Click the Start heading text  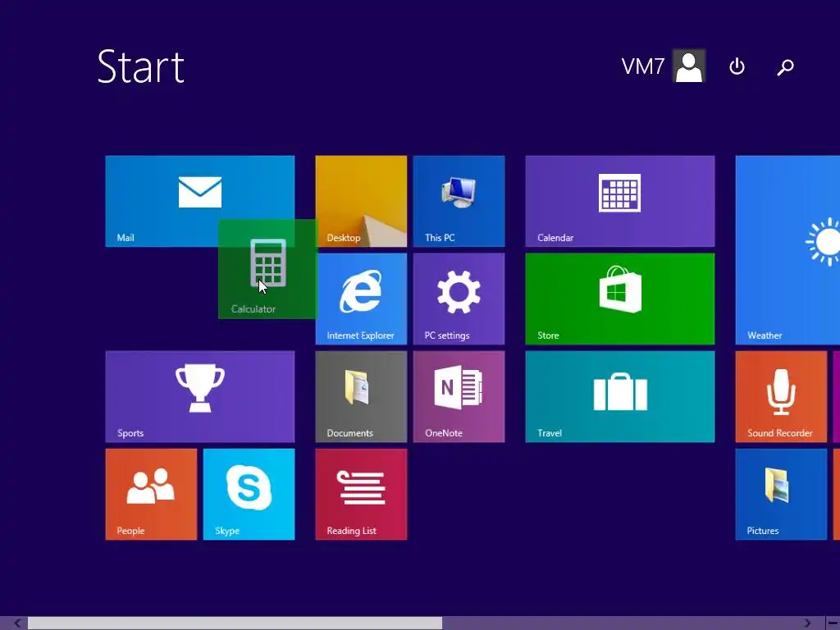(141, 66)
